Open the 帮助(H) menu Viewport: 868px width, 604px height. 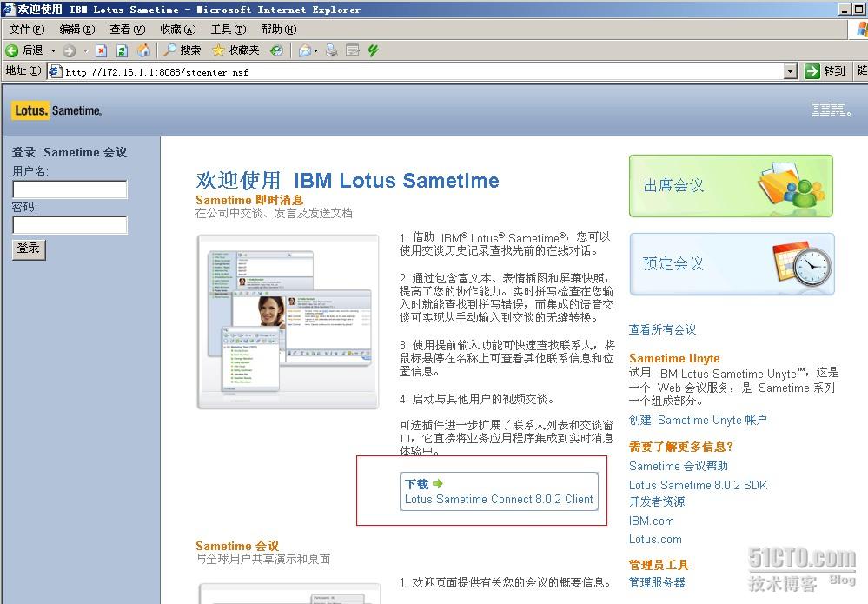(x=278, y=30)
